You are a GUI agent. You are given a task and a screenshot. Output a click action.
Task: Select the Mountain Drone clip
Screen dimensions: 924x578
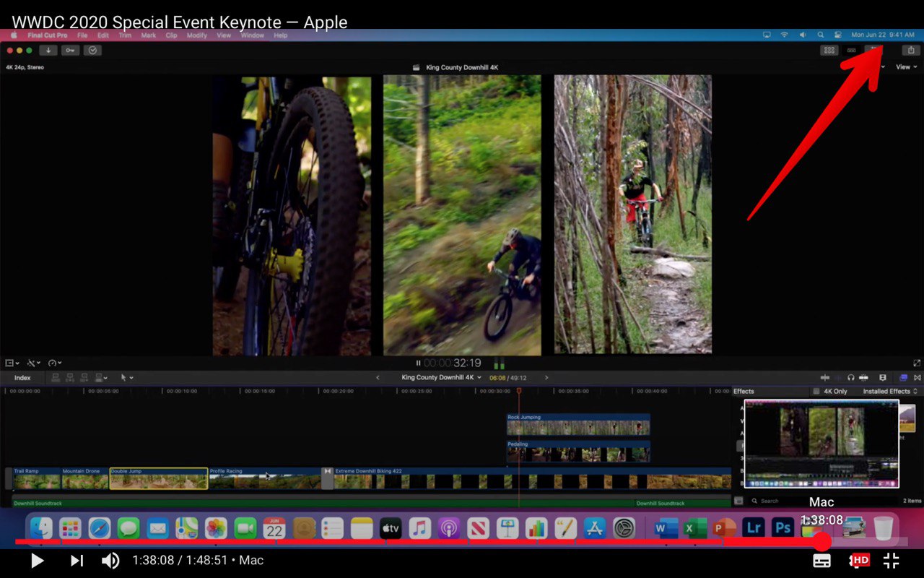(85, 478)
